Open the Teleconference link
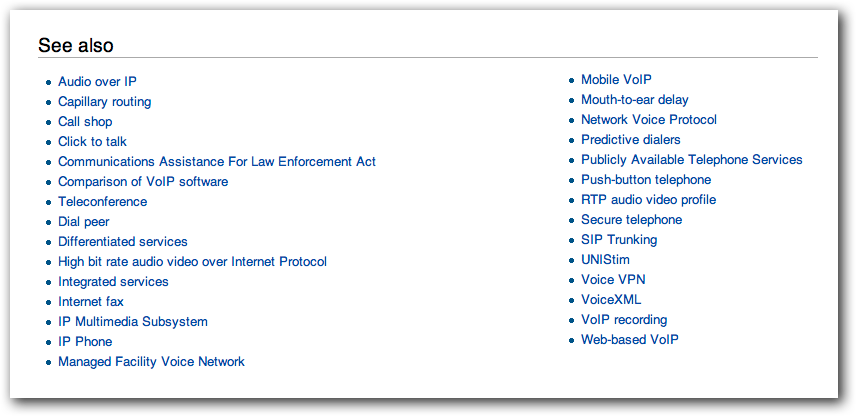 [x=103, y=201]
